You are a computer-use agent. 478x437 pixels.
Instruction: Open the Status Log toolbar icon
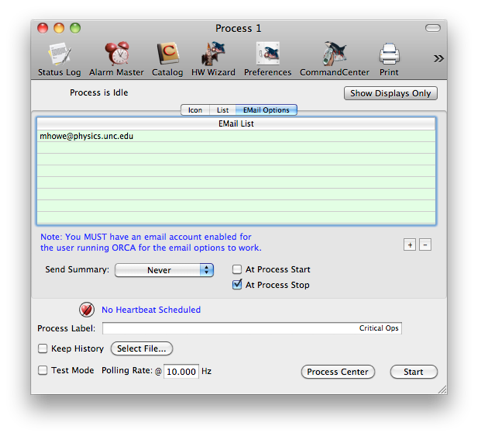point(60,54)
